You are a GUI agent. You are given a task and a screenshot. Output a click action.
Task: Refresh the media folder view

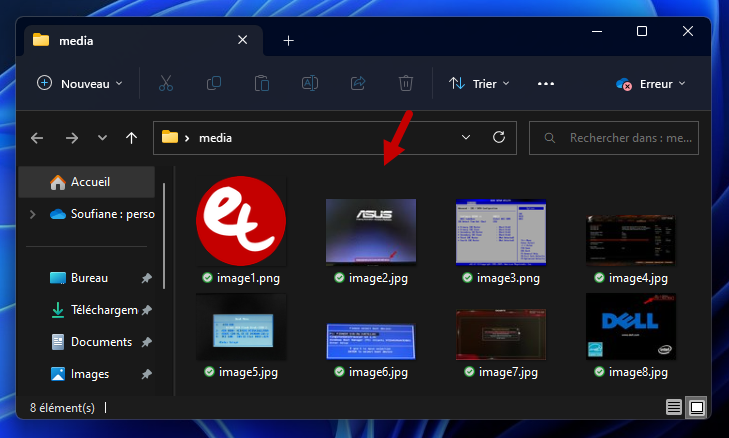point(499,137)
